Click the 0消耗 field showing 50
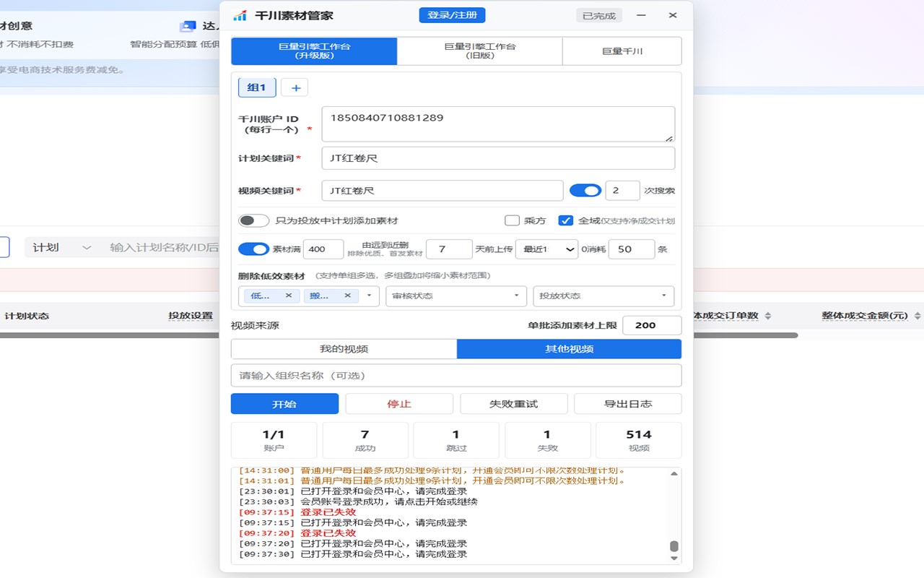 coord(632,249)
